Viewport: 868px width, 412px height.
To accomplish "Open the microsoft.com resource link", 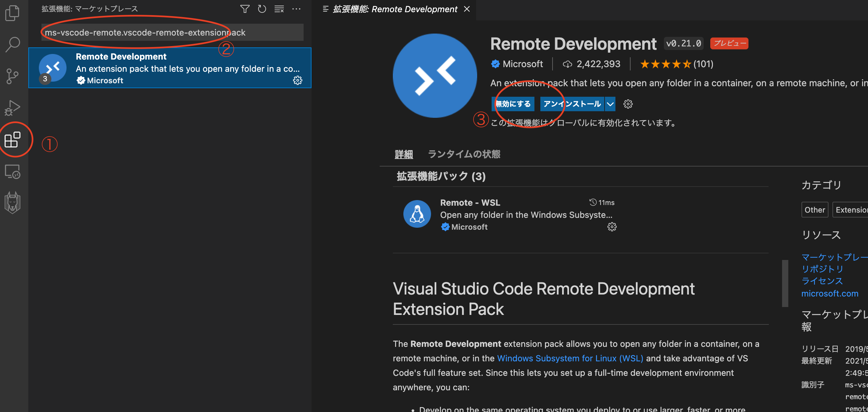I will point(829,294).
